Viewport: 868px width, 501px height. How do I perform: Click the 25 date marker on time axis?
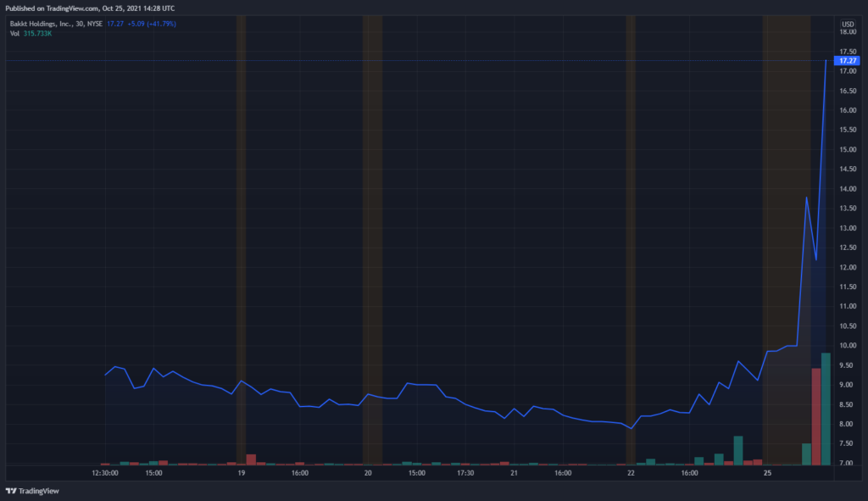coord(767,473)
